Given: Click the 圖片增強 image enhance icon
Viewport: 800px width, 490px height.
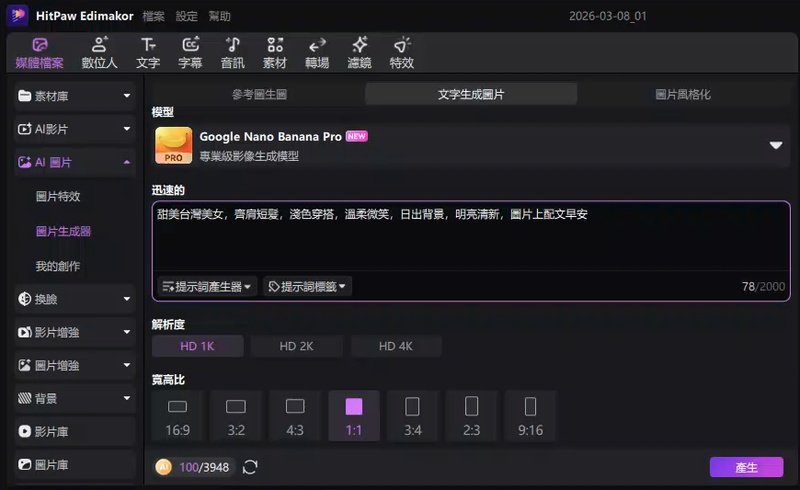Looking at the screenshot, I should [24, 365].
